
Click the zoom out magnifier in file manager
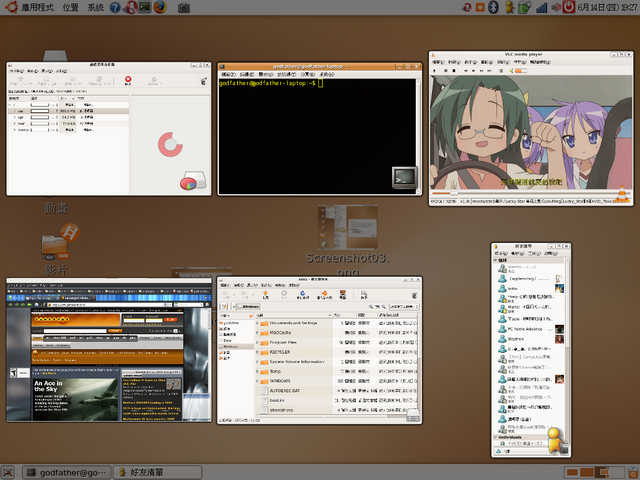click(371, 307)
